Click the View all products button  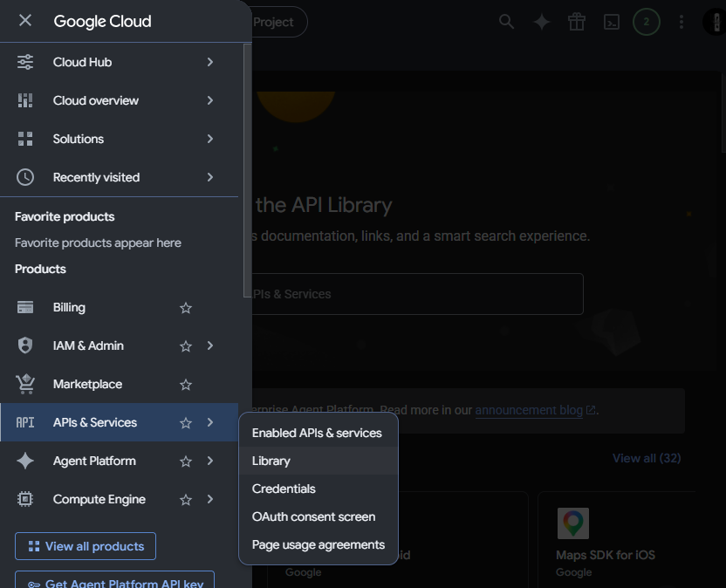click(86, 546)
